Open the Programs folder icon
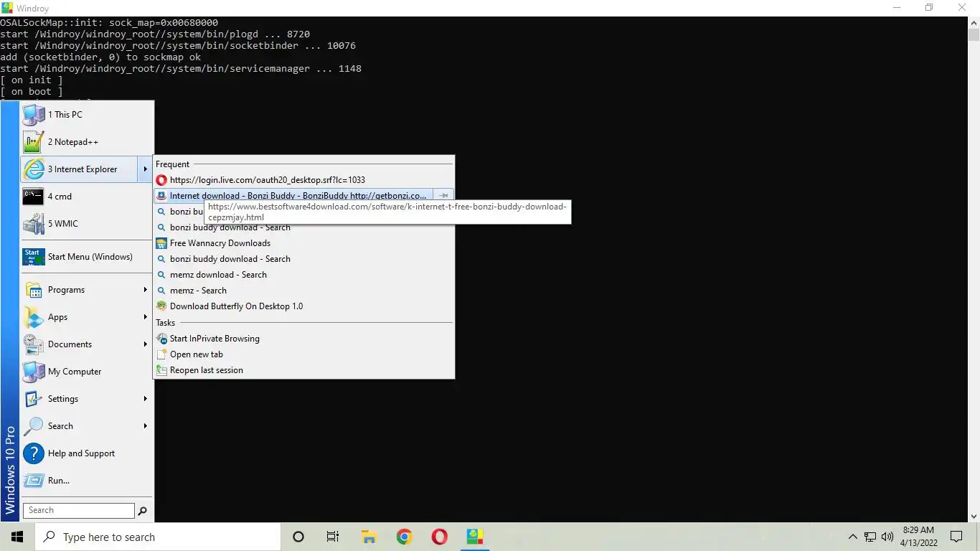Screen dimensions: 980x551 [x=33, y=290]
